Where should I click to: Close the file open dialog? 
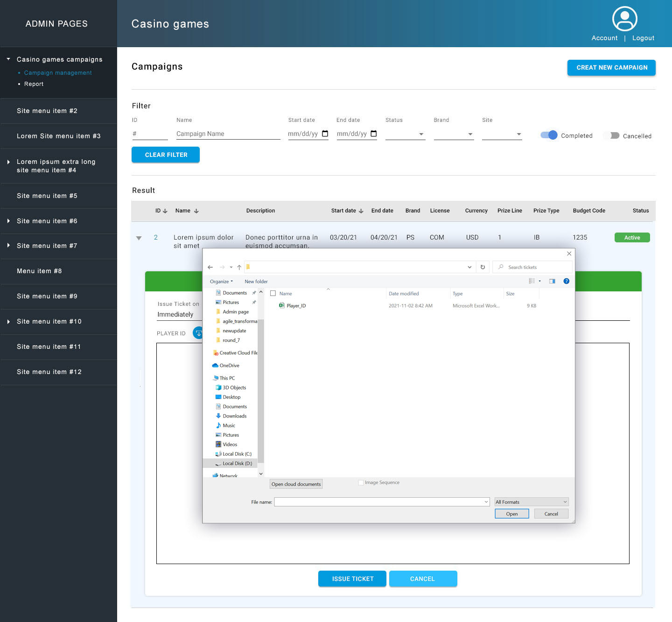coord(569,254)
